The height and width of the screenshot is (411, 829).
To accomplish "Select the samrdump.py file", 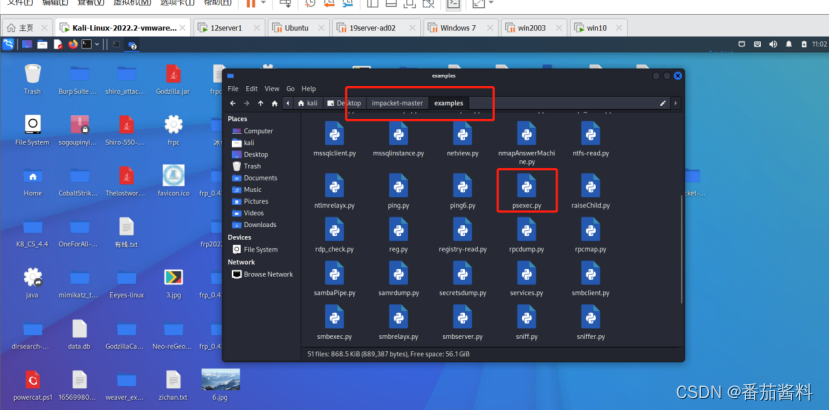I will click(398, 279).
